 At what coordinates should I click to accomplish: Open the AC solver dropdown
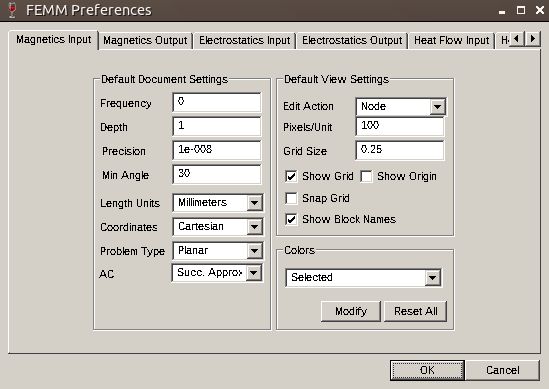click(253, 273)
